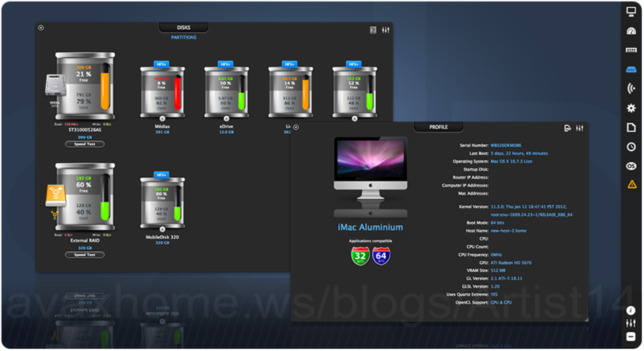This screenshot has width=644, height=351.
Task: Click the OpenCL Support GPU & CPU value
Action: coord(501,303)
